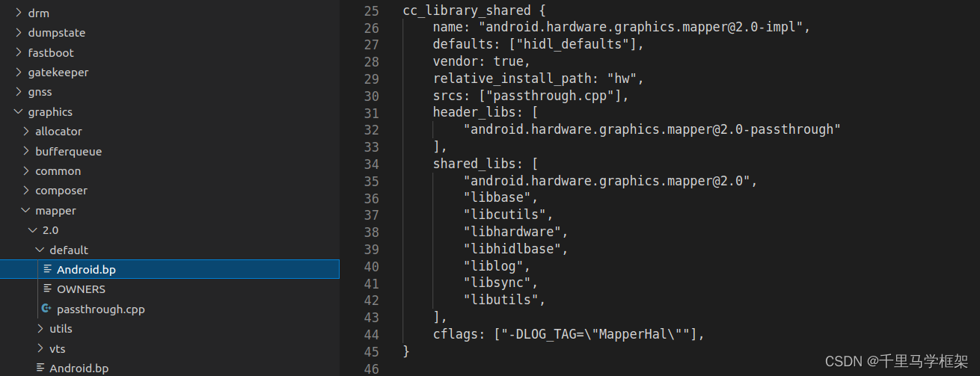Screen dimensions: 980x376
Task: Click the C++ icon beside passthrough.cpp
Action: 47,309
